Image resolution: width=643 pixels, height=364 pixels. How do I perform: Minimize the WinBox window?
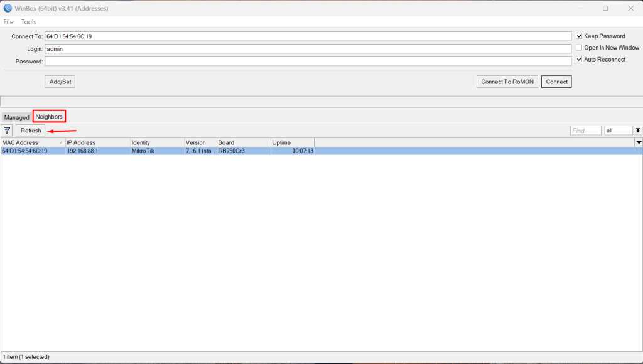[580, 8]
